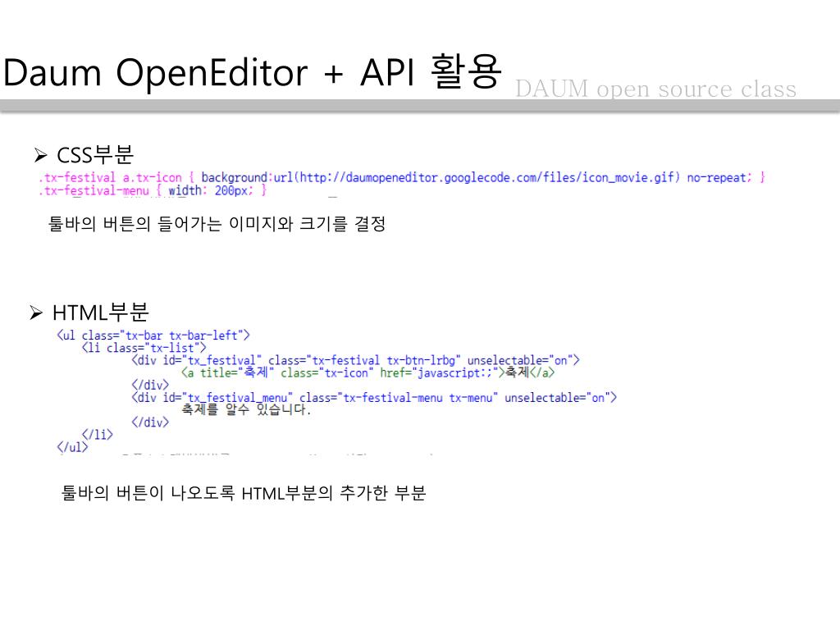840x630 pixels.
Task: Select the "HTML부분" heading
Action: click(x=100, y=312)
